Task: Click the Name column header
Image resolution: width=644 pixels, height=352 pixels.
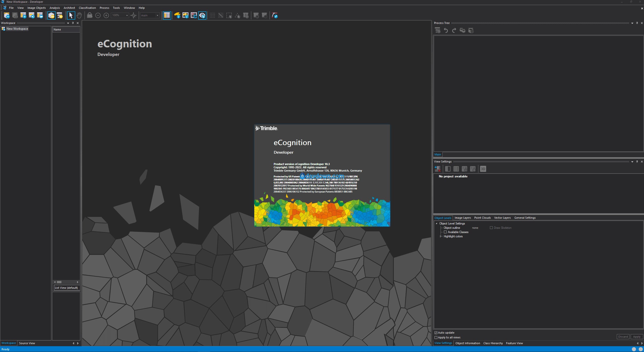Action: click(66, 29)
